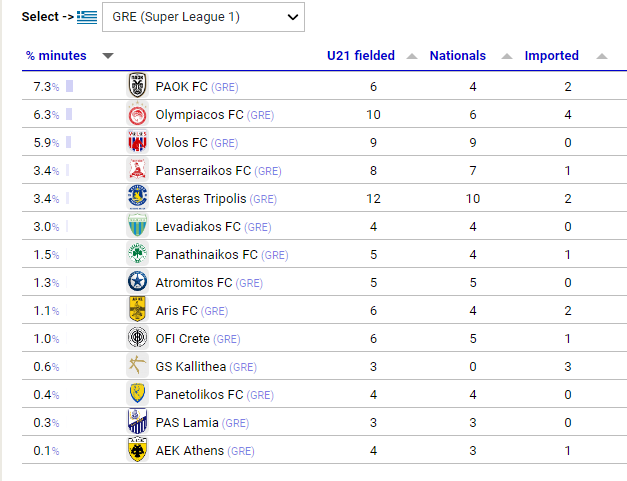Image resolution: width=627 pixels, height=481 pixels.
Task: Sort ascending by U21 fielded arrow
Action: tap(412, 56)
